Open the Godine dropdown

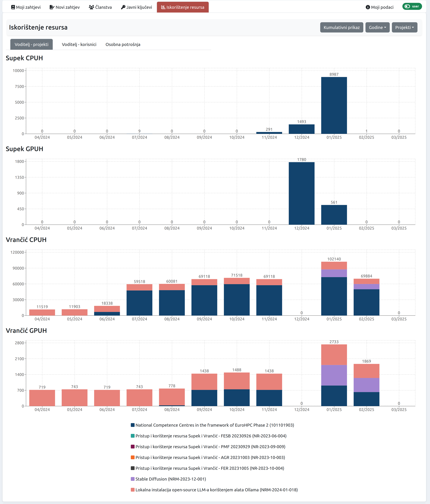pyautogui.click(x=377, y=27)
